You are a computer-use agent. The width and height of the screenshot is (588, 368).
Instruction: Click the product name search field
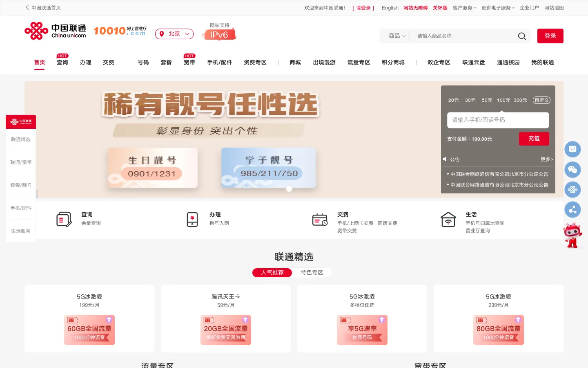tap(463, 36)
